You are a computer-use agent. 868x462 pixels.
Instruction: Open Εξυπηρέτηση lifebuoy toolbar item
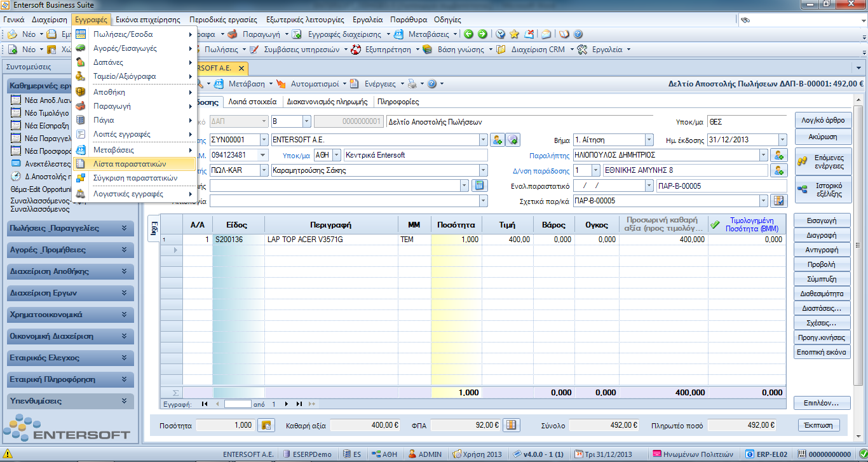coord(384,49)
